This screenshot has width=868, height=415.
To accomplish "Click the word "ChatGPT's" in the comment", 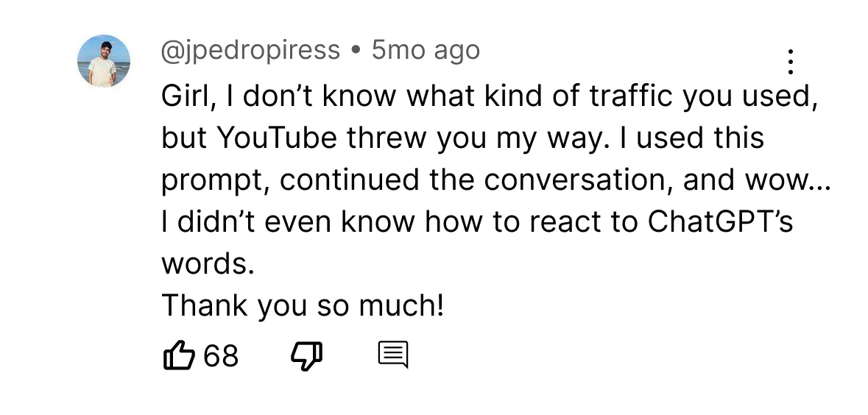I will pos(720,221).
